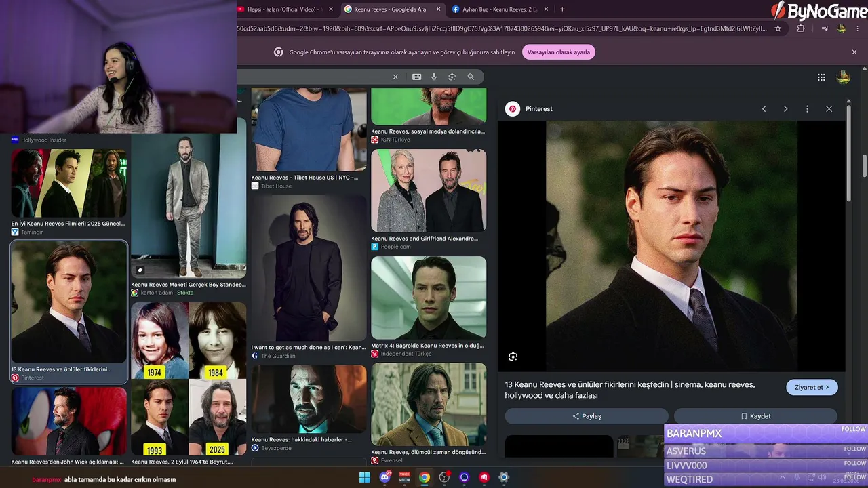Click the Lens icon on the preview image
This screenshot has height=488, width=868.
point(513,357)
